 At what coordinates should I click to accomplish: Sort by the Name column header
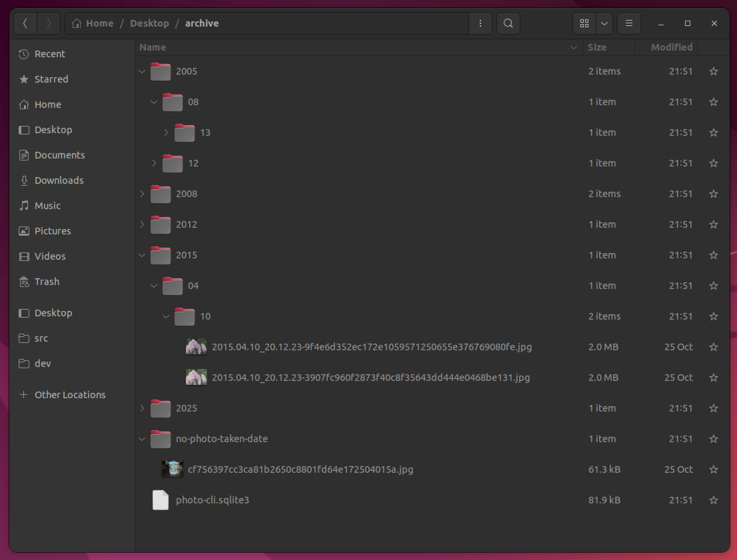[359, 47]
